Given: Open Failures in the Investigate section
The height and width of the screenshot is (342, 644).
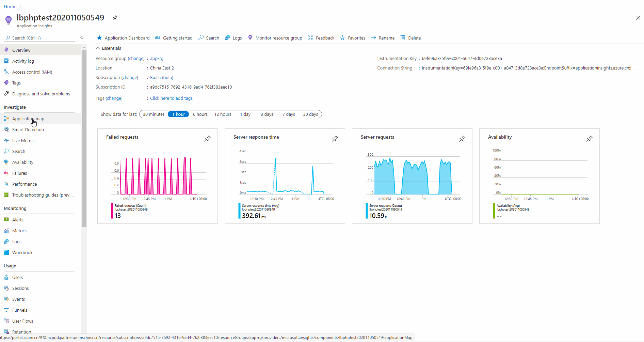Looking at the screenshot, I should coord(19,173).
